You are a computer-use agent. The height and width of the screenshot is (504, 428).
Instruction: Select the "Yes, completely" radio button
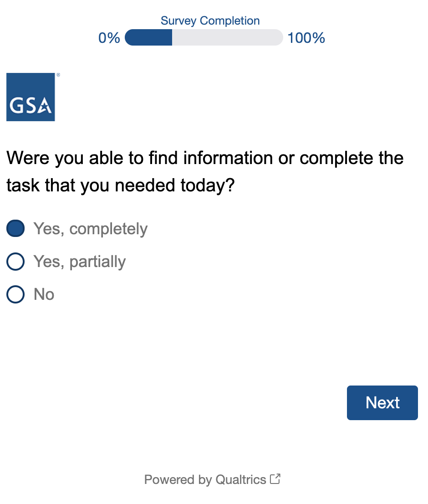tap(15, 229)
